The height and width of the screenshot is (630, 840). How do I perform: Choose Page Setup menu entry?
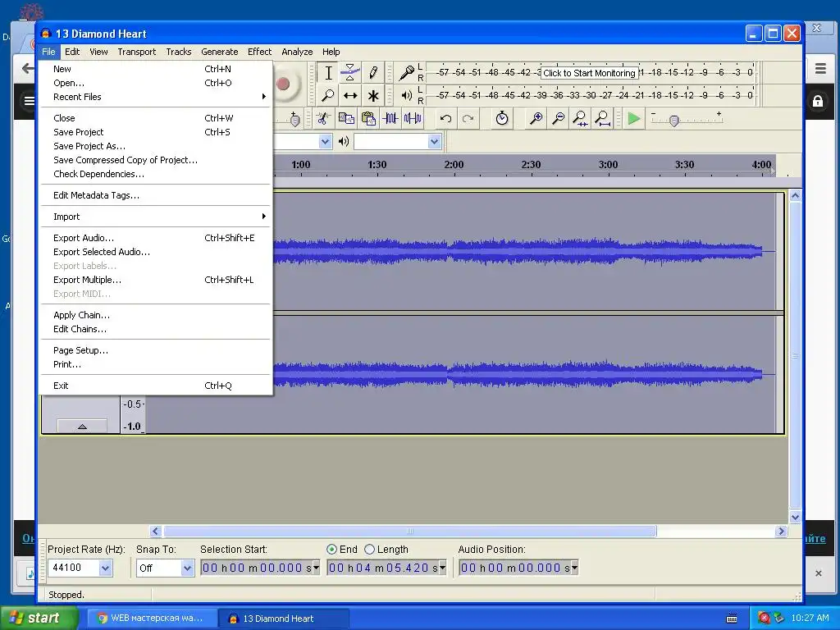(x=157, y=350)
